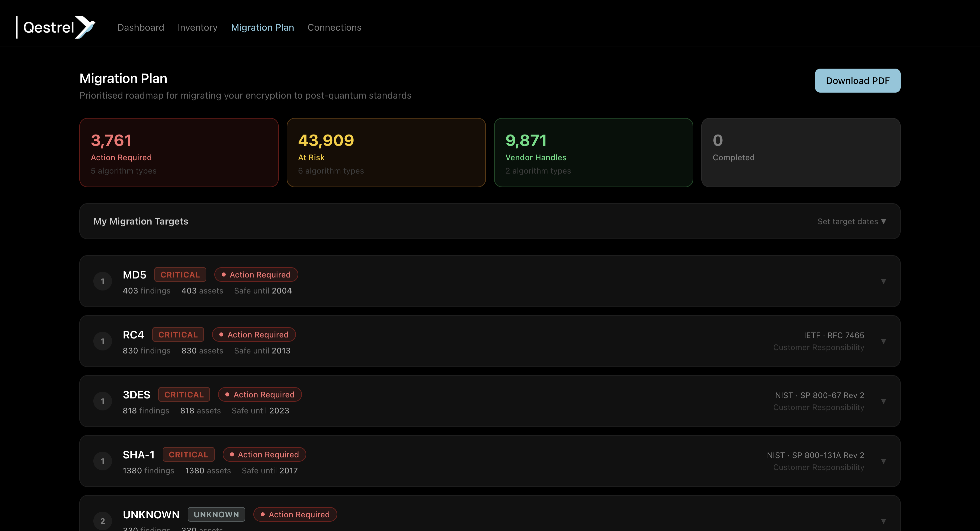
Task: Open the Action Required summary card
Action: 179,153
